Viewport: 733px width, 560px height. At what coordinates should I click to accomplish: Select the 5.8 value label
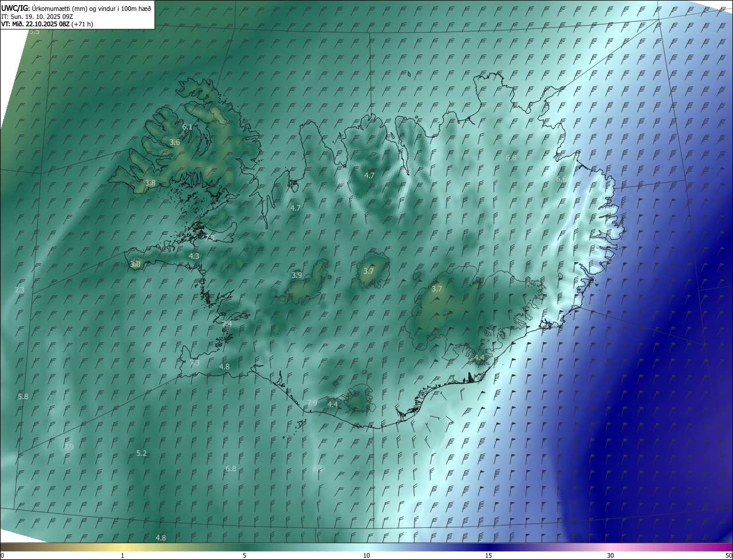23,396
